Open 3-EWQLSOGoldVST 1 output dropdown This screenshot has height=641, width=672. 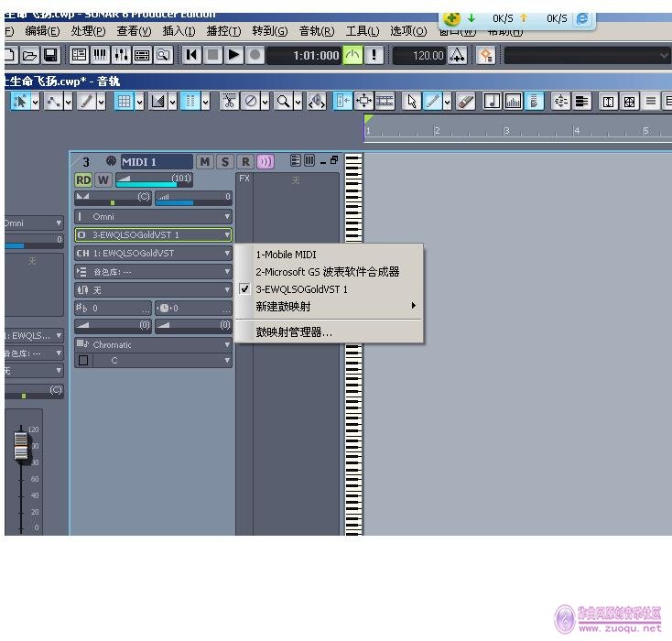click(154, 235)
